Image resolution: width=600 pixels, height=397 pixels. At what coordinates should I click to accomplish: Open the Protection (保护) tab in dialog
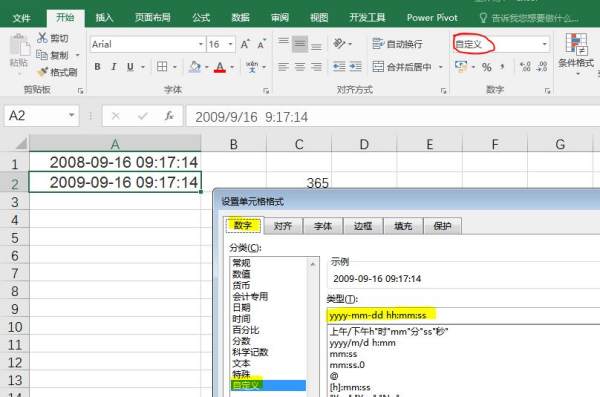[x=442, y=226]
